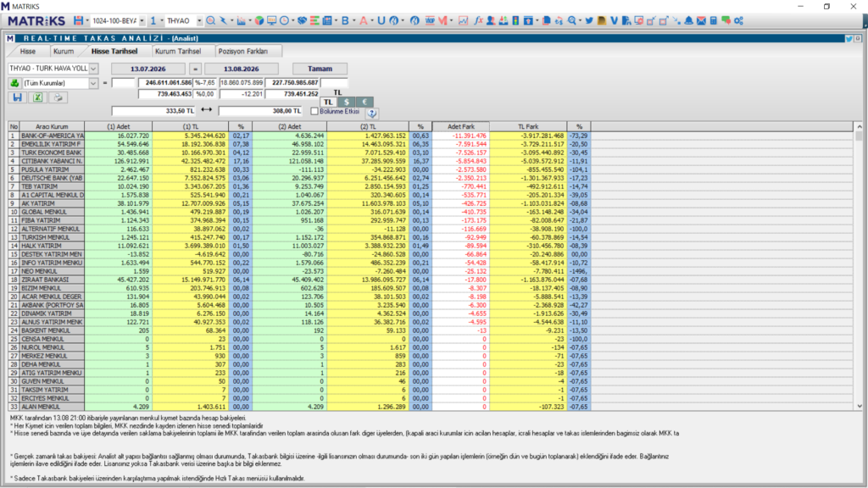
Task: Open the THYAO symbol dropdown in toolbar
Action: (199, 21)
